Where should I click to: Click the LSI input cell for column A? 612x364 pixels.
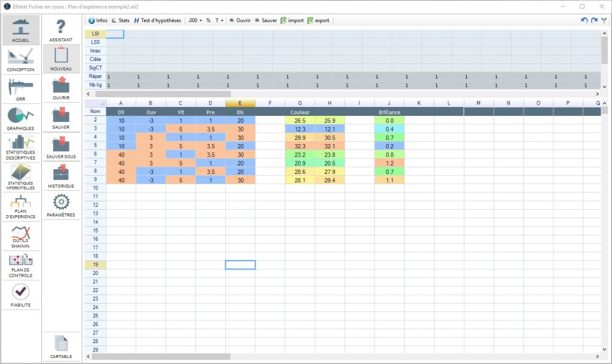tap(115, 34)
